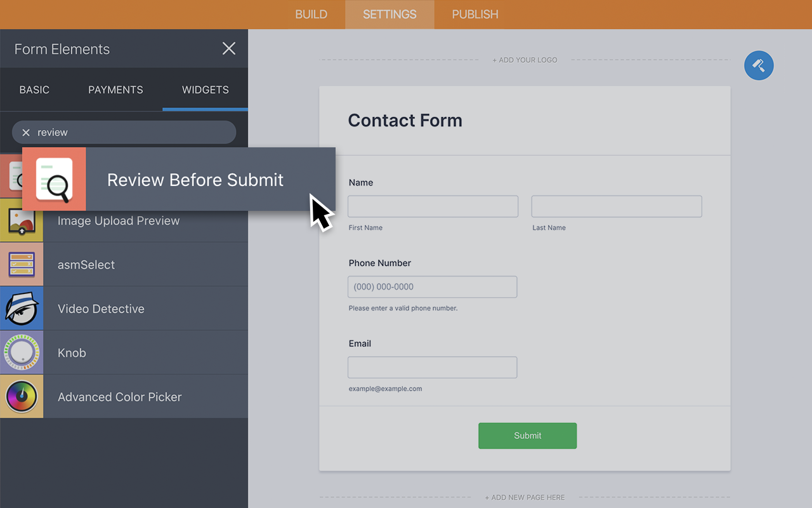Select the Knob widget icon

coord(22,352)
